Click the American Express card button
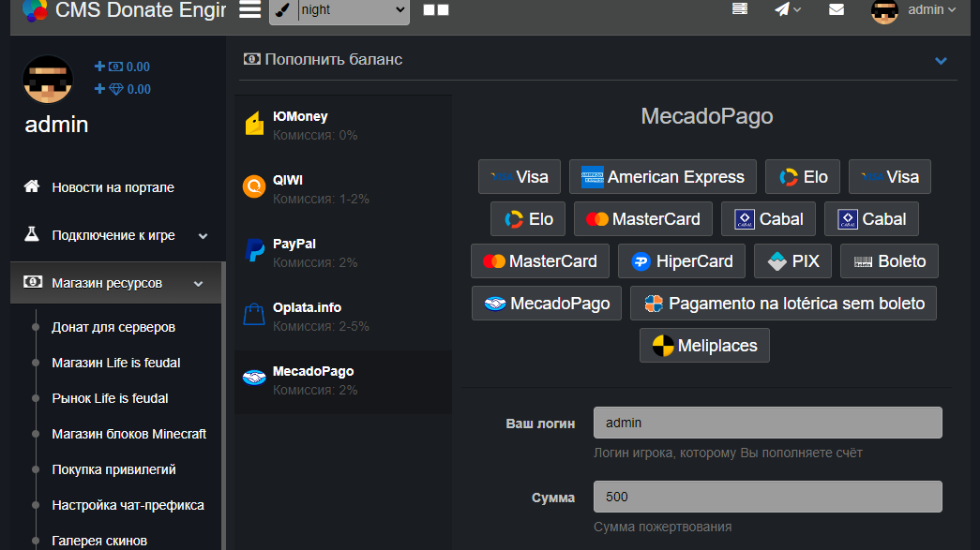This screenshot has width=980, height=550. click(662, 177)
